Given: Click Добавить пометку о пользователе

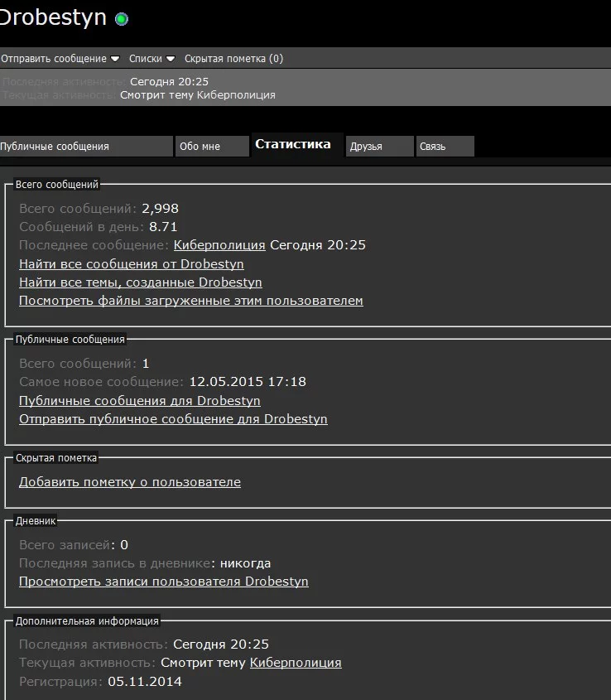Looking at the screenshot, I should coord(130,482).
